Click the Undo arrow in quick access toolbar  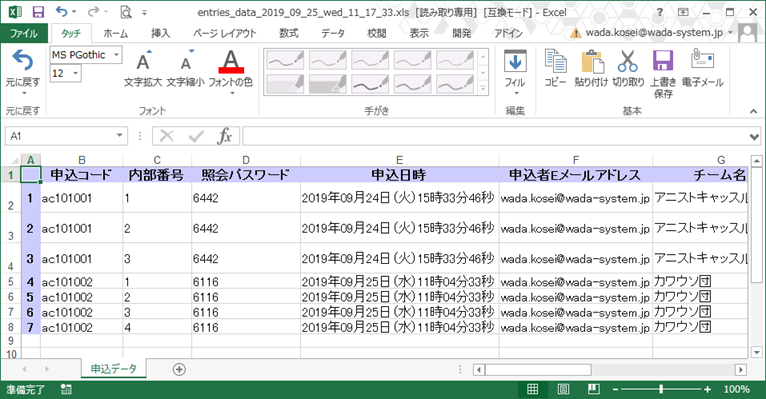[61, 11]
